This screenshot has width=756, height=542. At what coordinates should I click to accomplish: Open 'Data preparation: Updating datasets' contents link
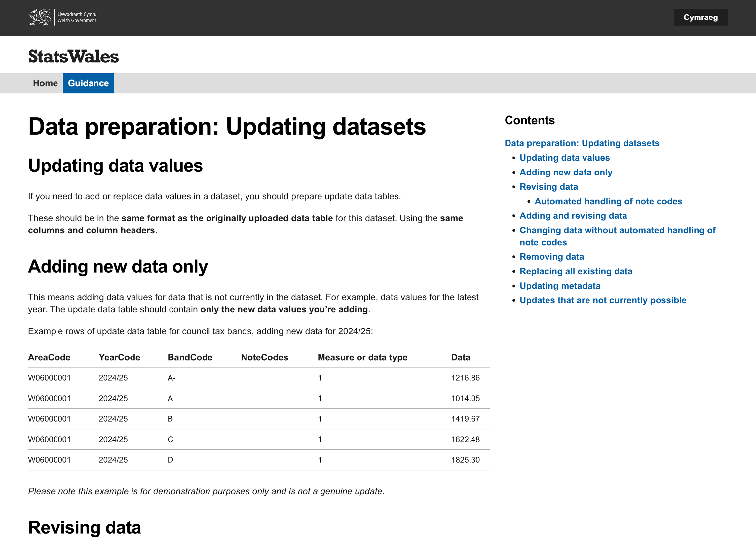[582, 143]
